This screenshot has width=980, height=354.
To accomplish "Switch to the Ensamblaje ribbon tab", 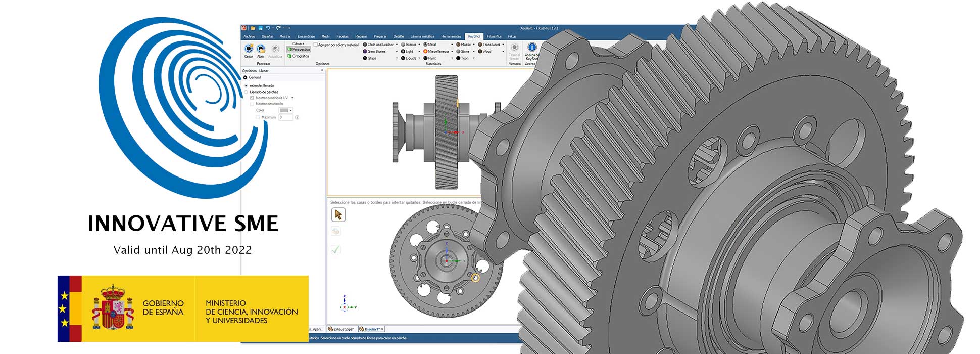I will [x=306, y=36].
